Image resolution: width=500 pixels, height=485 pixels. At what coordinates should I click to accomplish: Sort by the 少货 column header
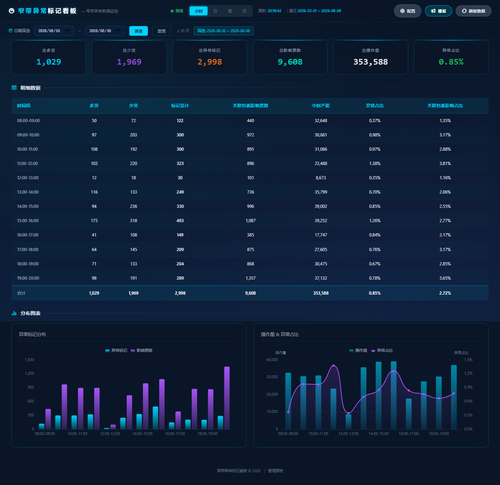pyautogui.click(x=133, y=106)
